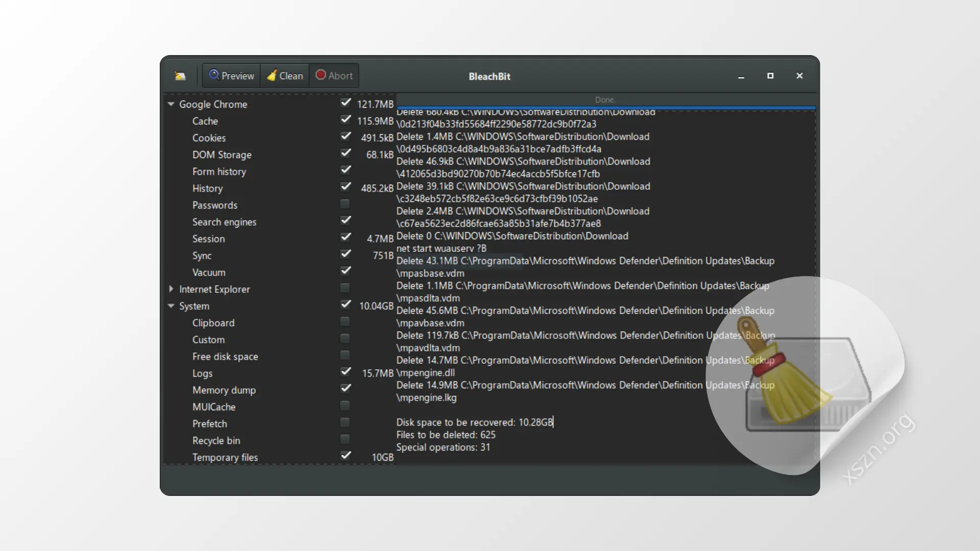Image resolution: width=980 pixels, height=551 pixels.
Task: Enable the Passwords checkbox
Action: [x=345, y=204]
